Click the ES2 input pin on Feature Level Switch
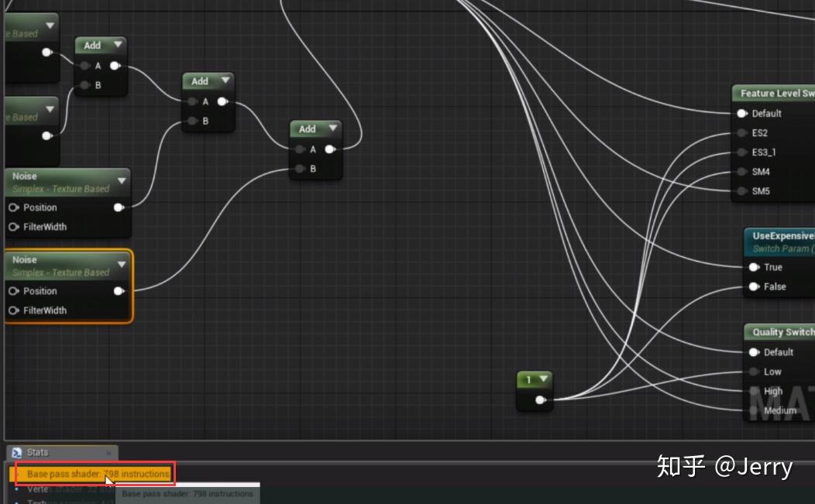Viewport: 815px width, 504px height. coord(741,132)
